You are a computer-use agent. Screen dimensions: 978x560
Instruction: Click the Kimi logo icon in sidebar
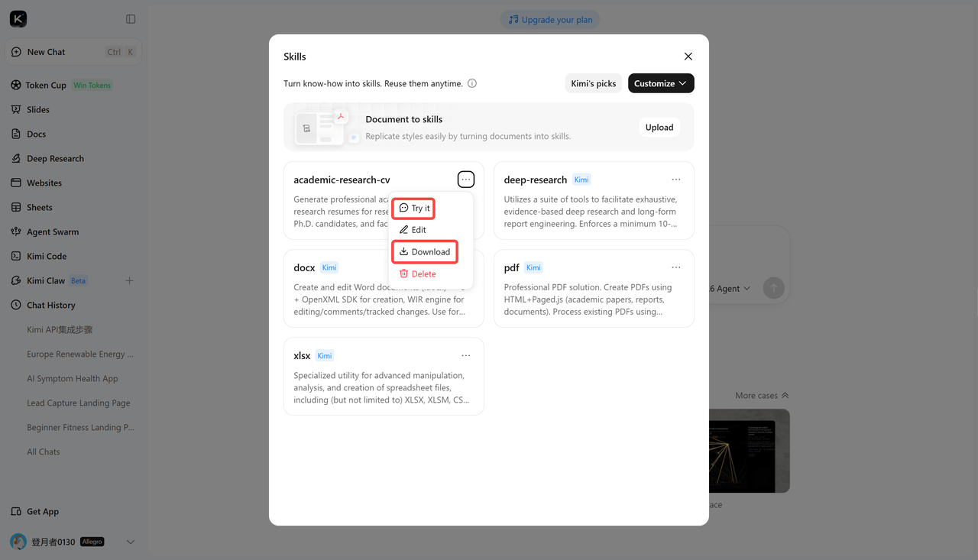pos(18,19)
